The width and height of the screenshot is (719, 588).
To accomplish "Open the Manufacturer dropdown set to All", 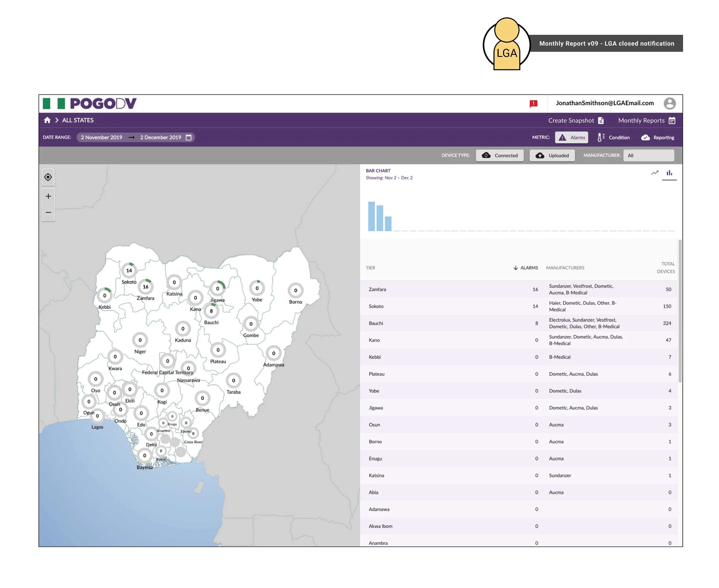I will point(648,155).
